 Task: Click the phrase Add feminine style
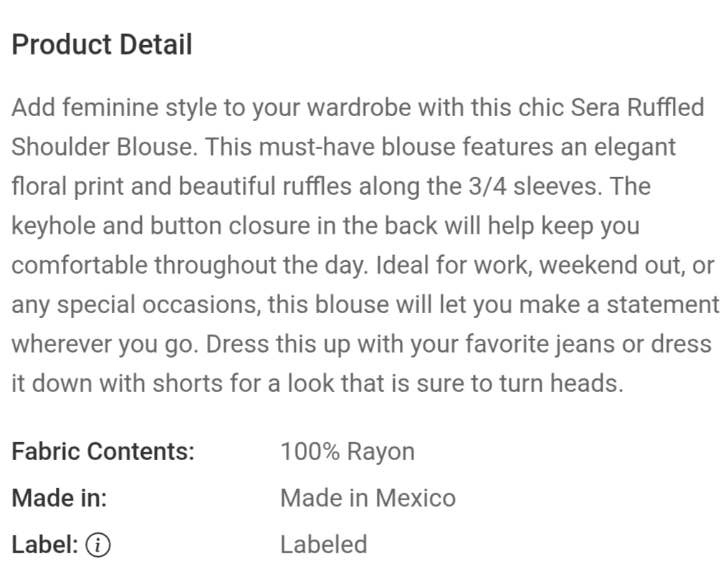tap(114, 108)
